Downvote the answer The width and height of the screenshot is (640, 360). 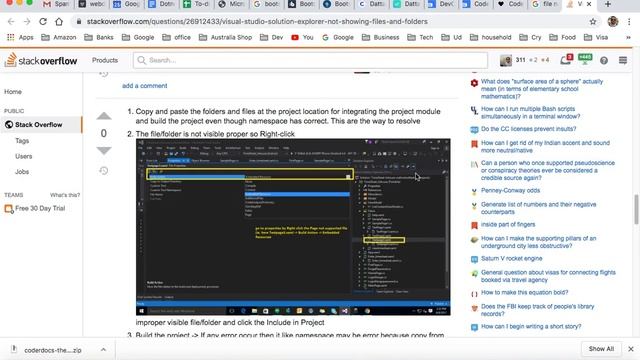pos(104,150)
